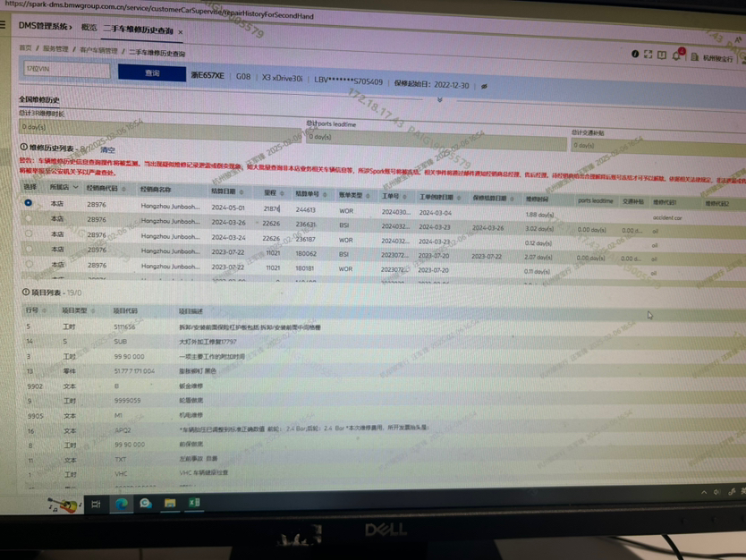The width and height of the screenshot is (746, 560).
Task: Close the 二手车维修历史查询 tab
Action: coord(181,32)
